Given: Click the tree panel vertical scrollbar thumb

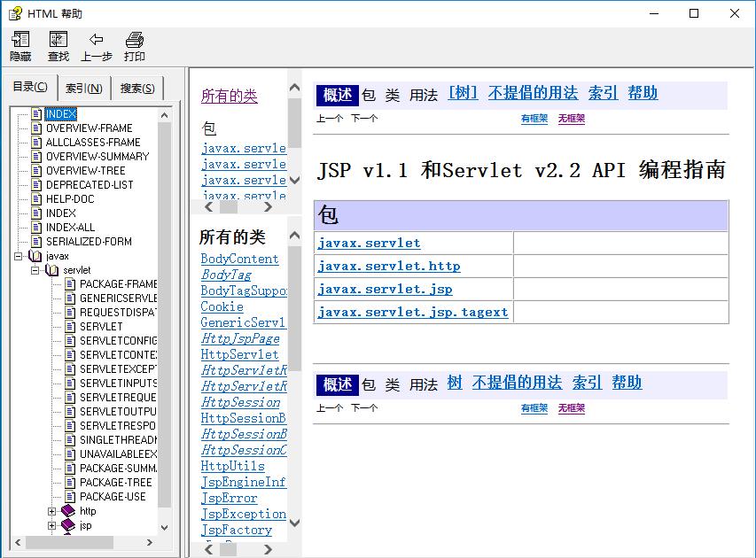Looking at the screenshot, I should coord(165,314).
